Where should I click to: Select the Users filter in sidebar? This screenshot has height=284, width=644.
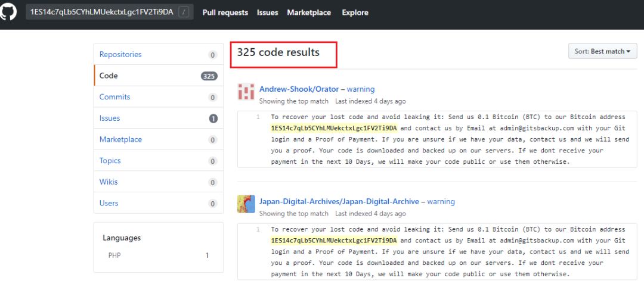[x=159, y=203]
